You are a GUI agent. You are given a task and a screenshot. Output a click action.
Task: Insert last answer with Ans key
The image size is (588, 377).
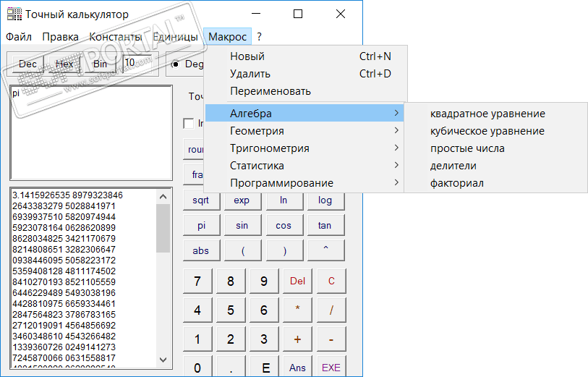coord(297,367)
